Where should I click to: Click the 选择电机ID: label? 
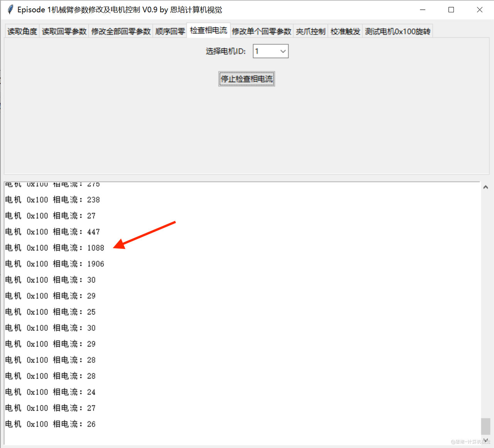226,51
